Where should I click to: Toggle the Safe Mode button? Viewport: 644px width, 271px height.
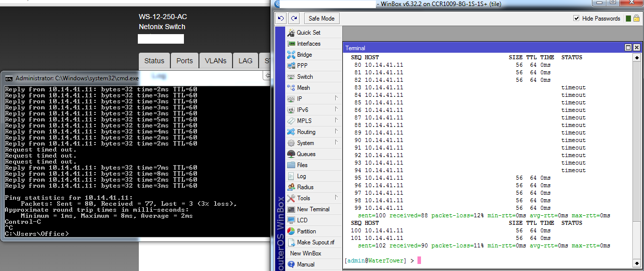click(x=321, y=19)
